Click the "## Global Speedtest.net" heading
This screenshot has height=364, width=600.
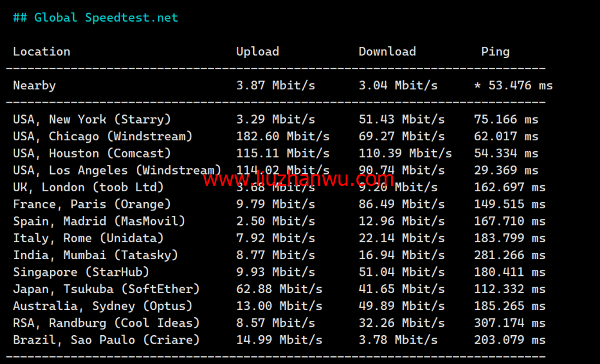coord(95,17)
